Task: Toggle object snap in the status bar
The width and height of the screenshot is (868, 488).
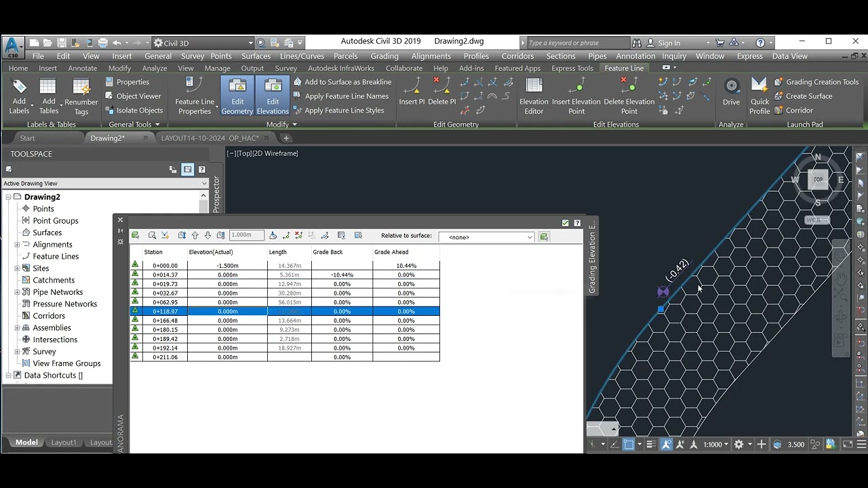Action: click(629, 445)
